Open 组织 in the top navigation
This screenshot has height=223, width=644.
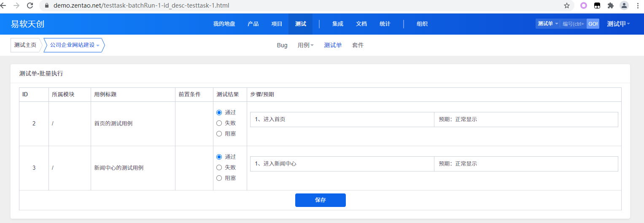[422, 24]
